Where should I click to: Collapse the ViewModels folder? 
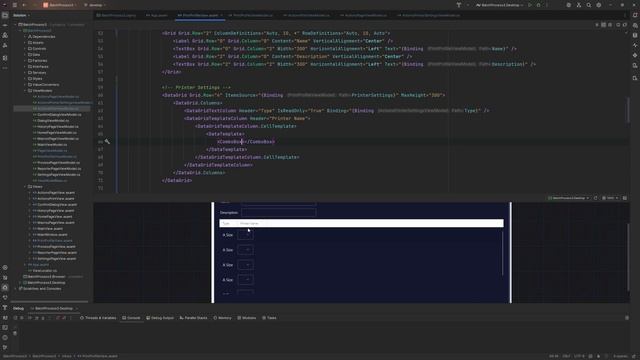pos(25,91)
